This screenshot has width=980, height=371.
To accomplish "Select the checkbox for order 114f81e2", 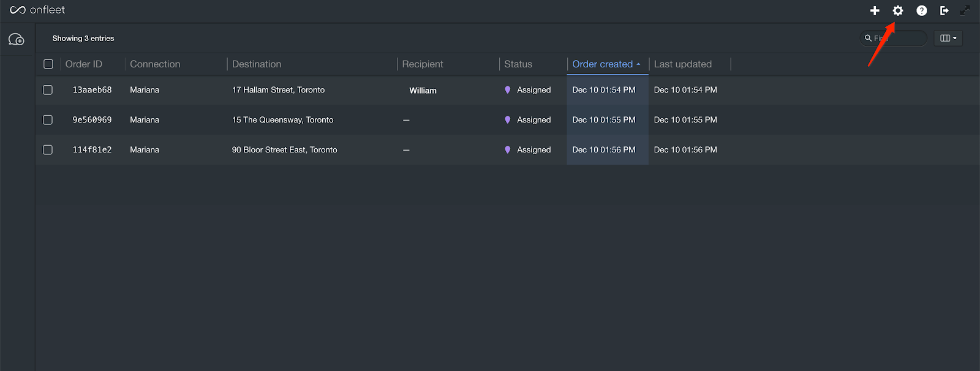I will click(x=48, y=150).
